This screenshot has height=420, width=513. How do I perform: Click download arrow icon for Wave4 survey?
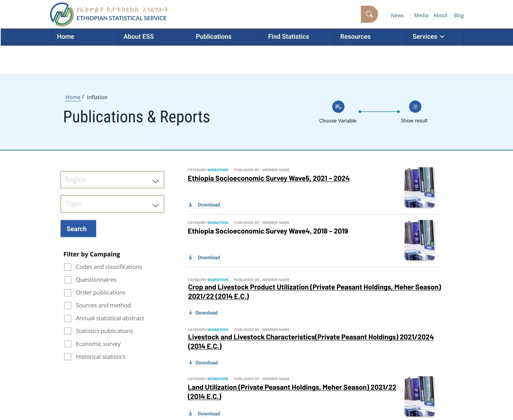coord(191,258)
